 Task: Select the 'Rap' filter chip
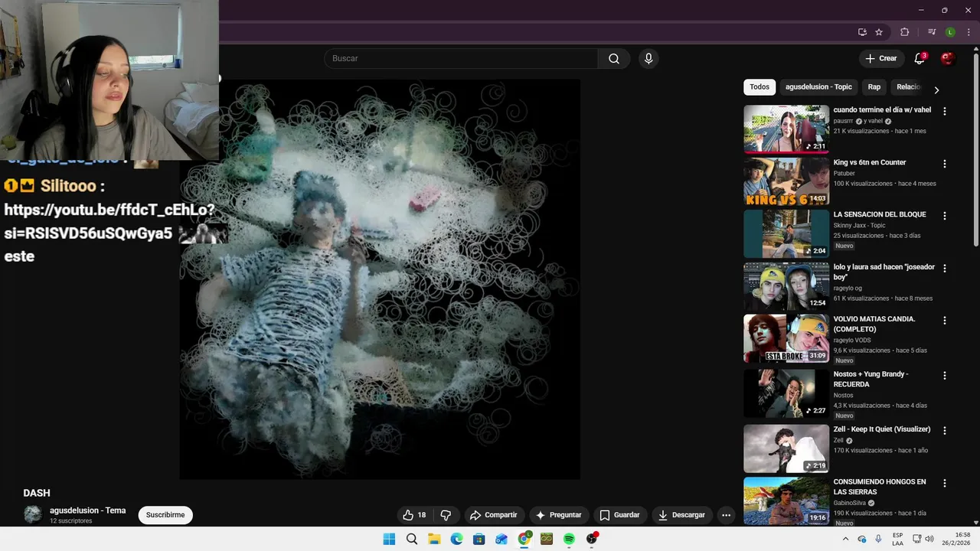click(x=874, y=86)
